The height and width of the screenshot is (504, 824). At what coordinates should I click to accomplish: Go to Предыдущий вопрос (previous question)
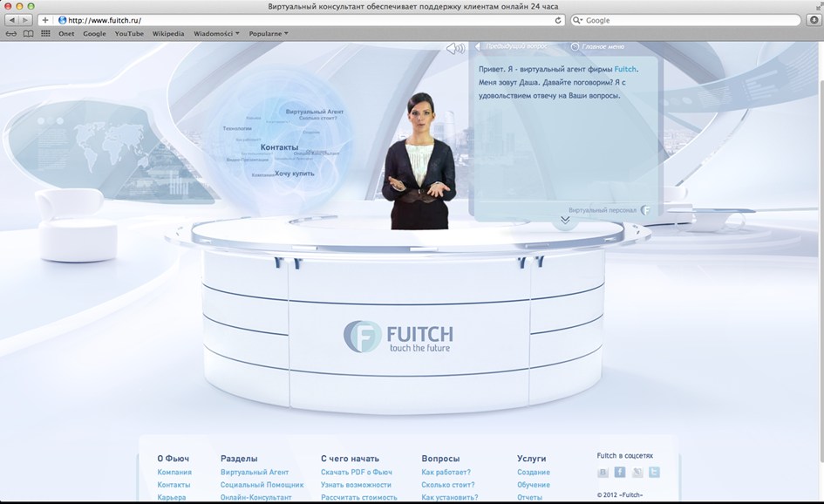[x=512, y=46]
